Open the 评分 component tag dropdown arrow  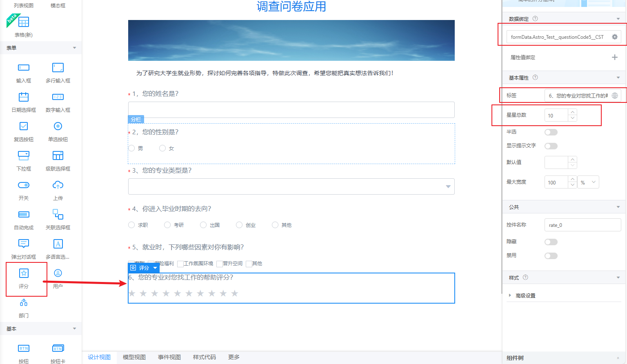point(155,268)
